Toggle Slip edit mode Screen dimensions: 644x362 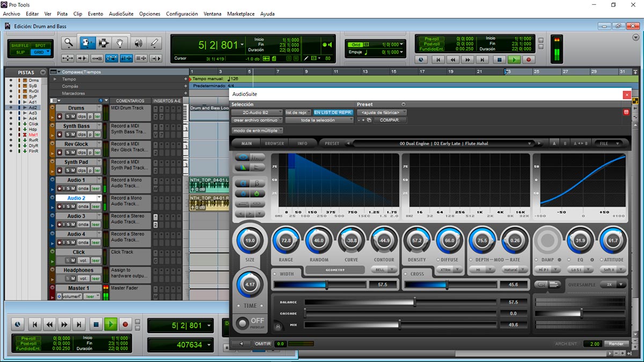(20, 52)
